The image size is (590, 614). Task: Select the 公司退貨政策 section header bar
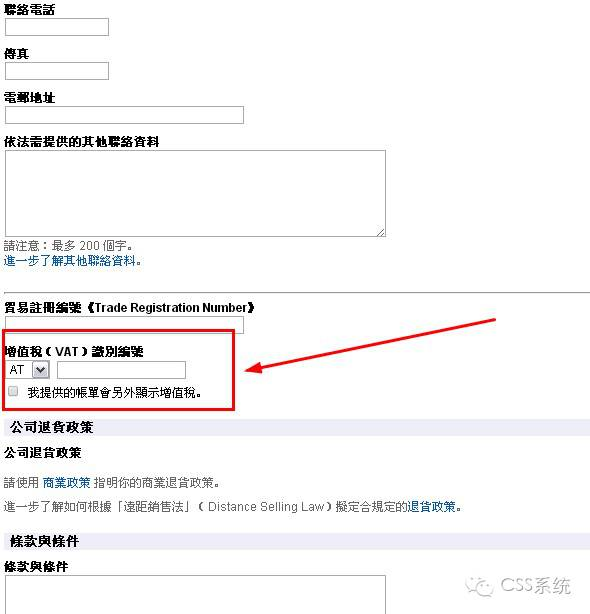coord(297,427)
